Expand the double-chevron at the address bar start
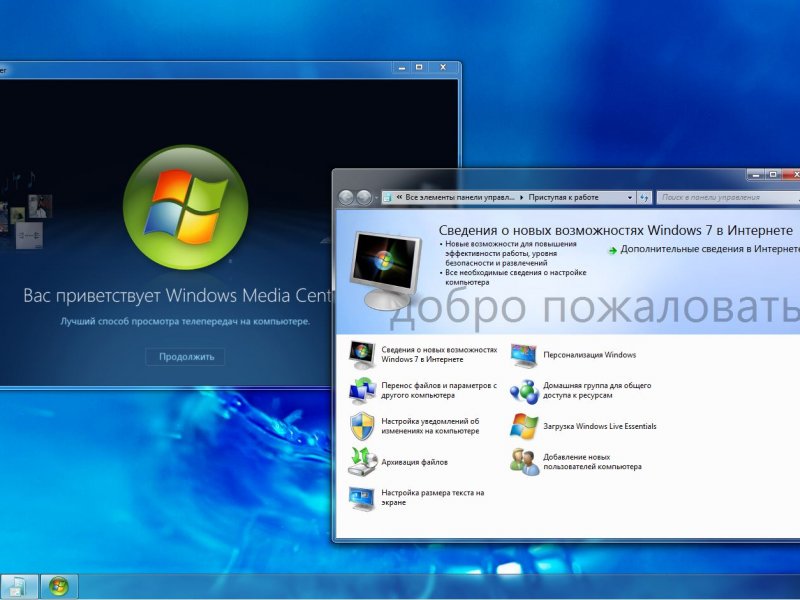The image size is (800, 600). click(x=399, y=197)
